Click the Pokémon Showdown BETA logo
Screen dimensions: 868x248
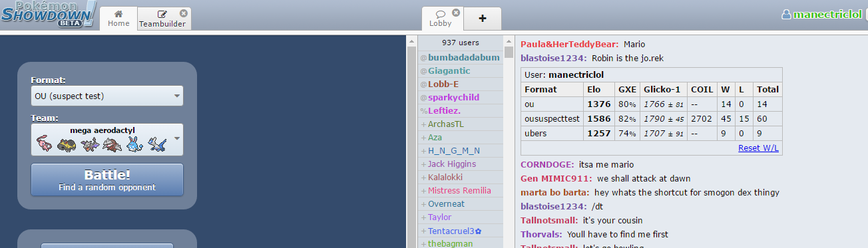pyautogui.click(x=48, y=15)
